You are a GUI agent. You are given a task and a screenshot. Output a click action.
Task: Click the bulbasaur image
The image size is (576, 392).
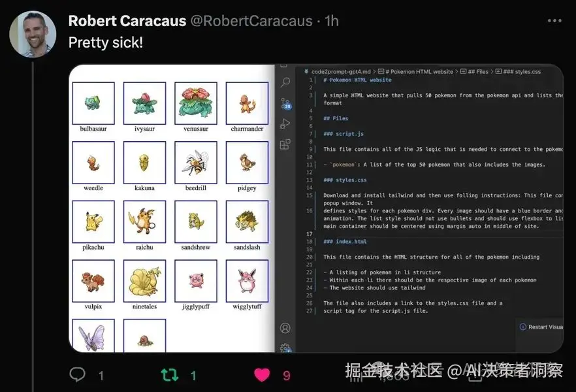pyautogui.click(x=93, y=103)
